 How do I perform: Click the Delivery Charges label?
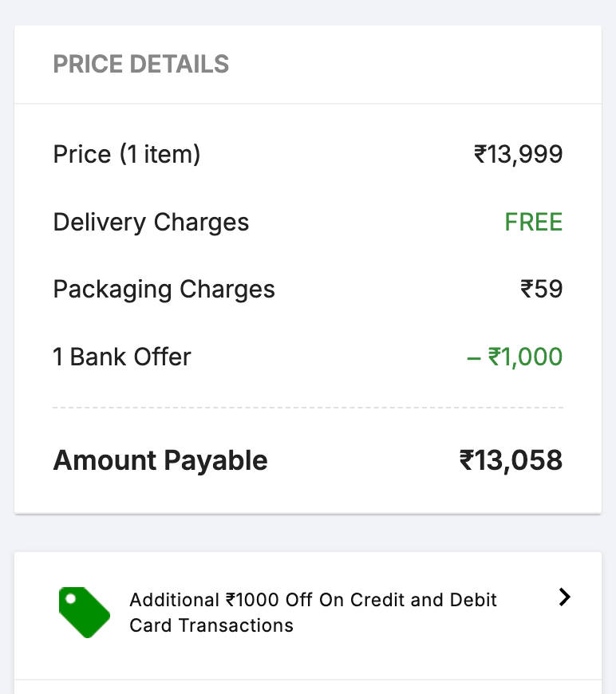151,222
